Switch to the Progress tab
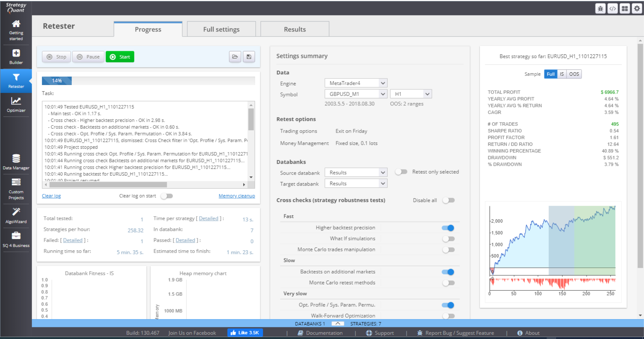Viewport: 644px width, 339px height. pyautogui.click(x=148, y=29)
